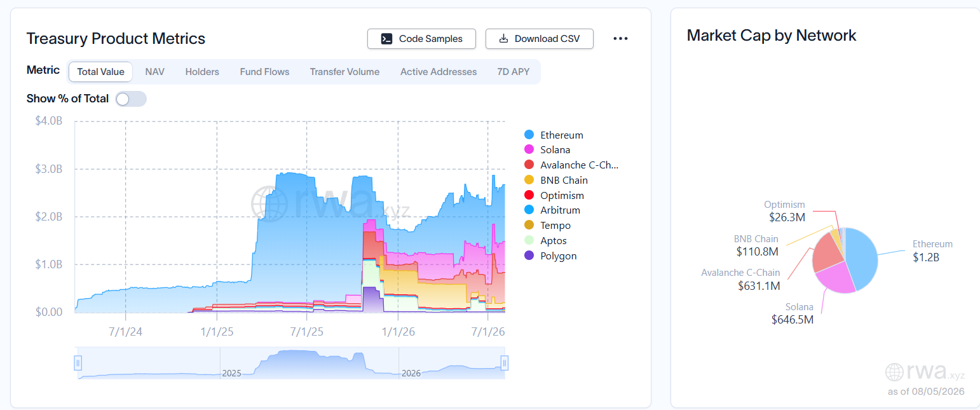Viewport: 980px width, 410px height.
Task: Click the BNB Chain legend dot
Action: point(529,180)
